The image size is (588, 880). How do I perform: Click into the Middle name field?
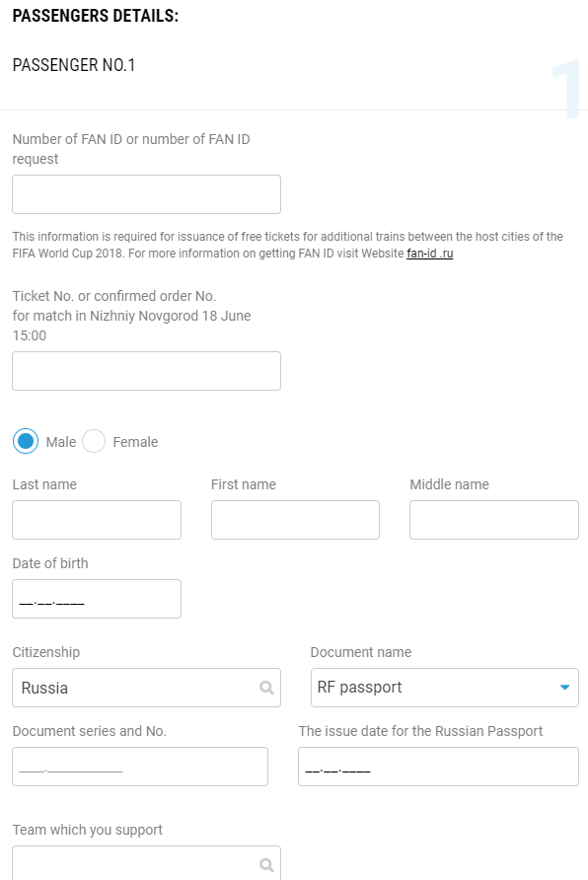pos(493,520)
